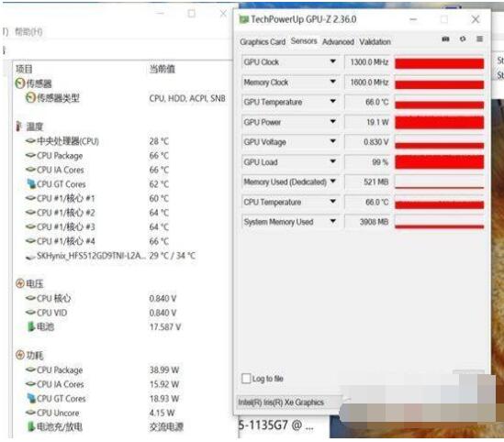Click the 4.15 W CPU Uncore value

click(162, 413)
